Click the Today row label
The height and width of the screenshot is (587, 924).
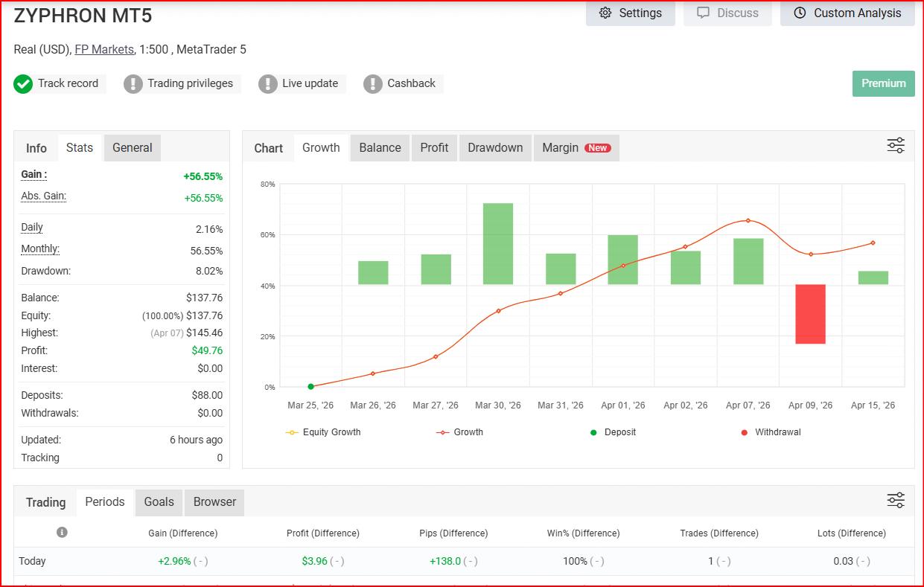pyautogui.click(x=32, y=561)
